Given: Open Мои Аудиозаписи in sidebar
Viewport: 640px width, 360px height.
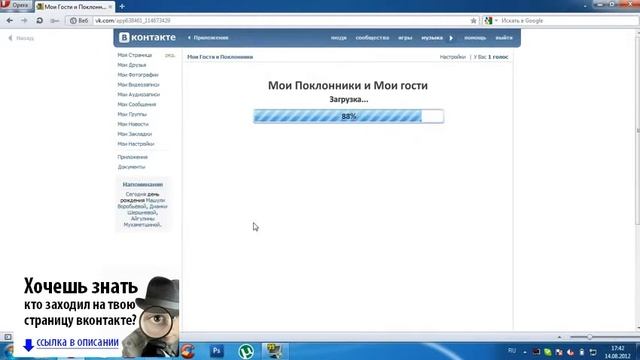Looking at the screenshot, I should click(139, 94).
